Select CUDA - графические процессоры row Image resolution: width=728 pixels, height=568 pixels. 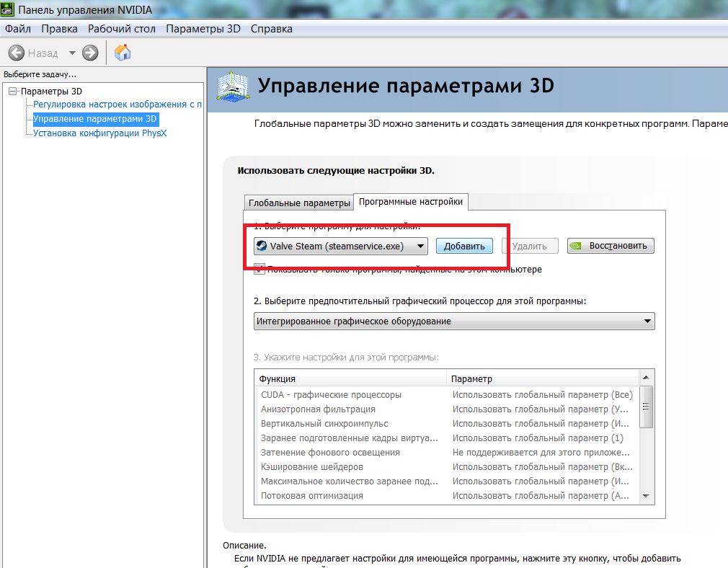pyautogui.click(x=448, y=395)
